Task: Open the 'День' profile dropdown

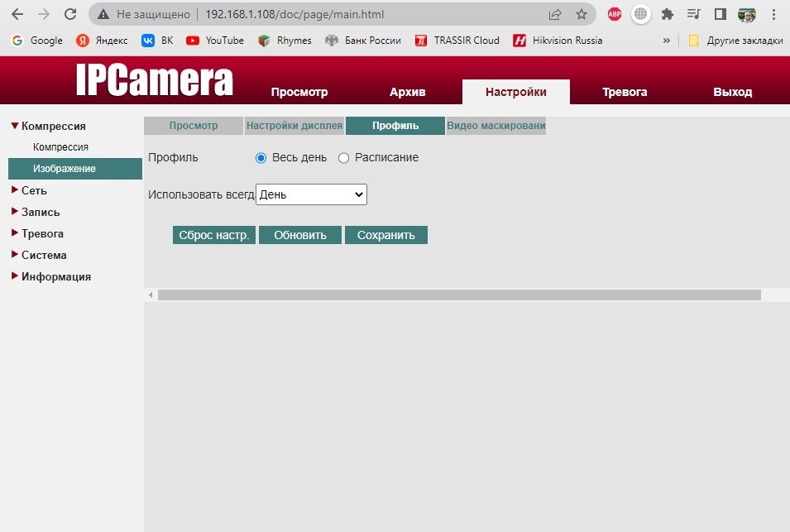Action: 311,194
